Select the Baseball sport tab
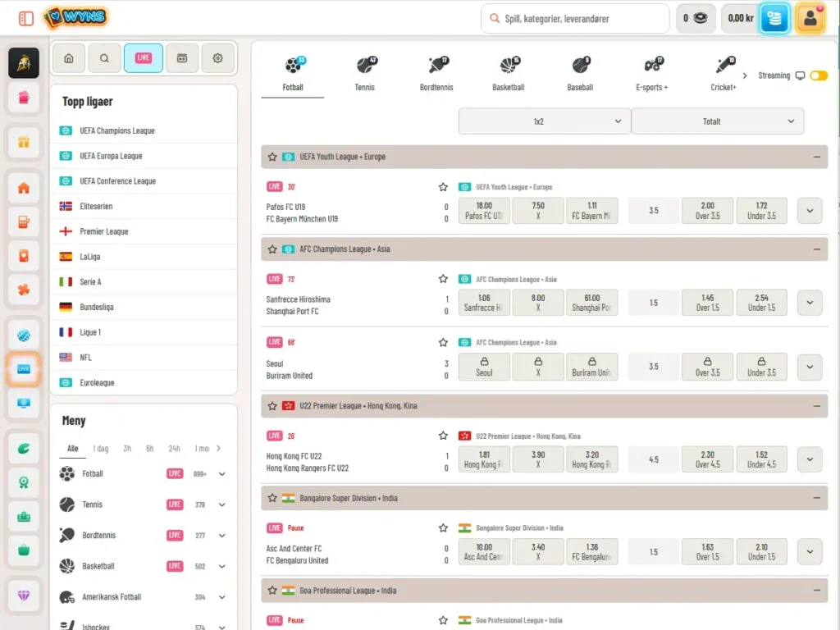The image size is (840, 630). [580, 74]
